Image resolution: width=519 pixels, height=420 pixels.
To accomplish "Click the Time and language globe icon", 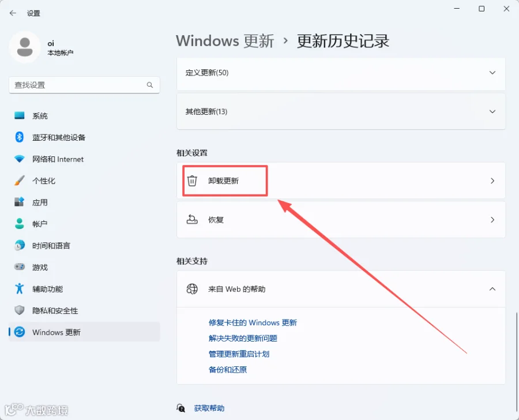I will [20, 245].
